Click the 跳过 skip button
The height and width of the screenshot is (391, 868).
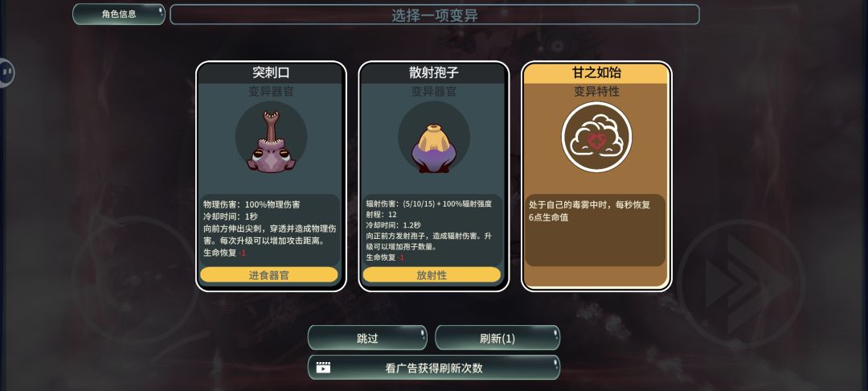[367, 338]
